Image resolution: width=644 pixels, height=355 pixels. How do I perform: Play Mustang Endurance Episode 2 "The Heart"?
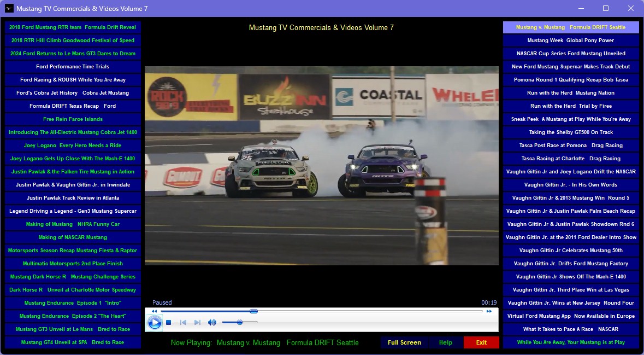(73, 316)
